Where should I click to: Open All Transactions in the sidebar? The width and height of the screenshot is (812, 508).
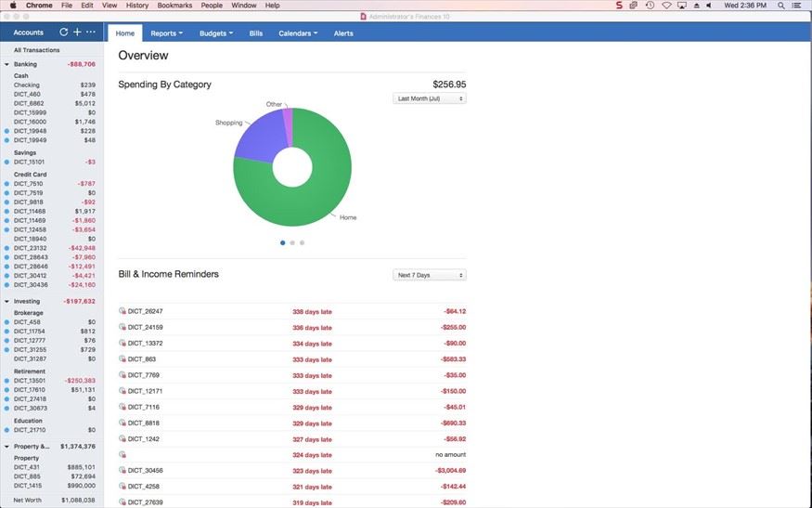37,50
